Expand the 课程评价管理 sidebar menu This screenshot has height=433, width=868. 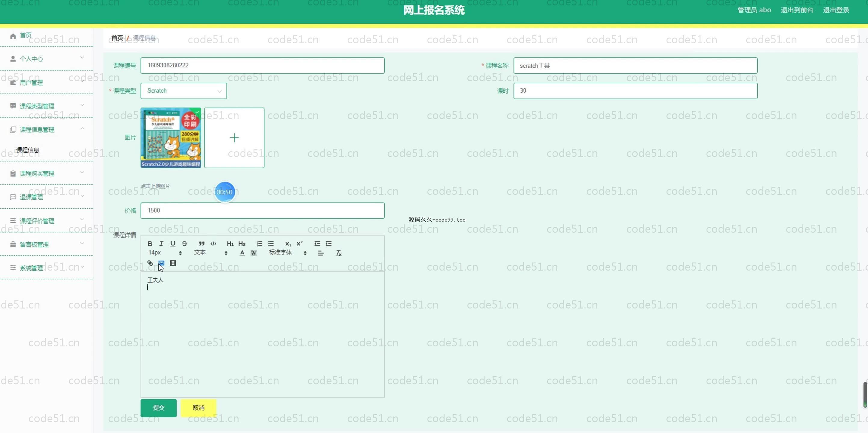pyautogui.click(x=47, y=221)
